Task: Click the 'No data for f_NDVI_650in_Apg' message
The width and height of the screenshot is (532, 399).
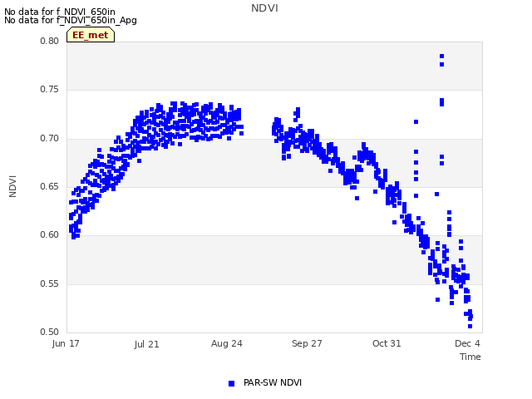Action: (71, 20)
